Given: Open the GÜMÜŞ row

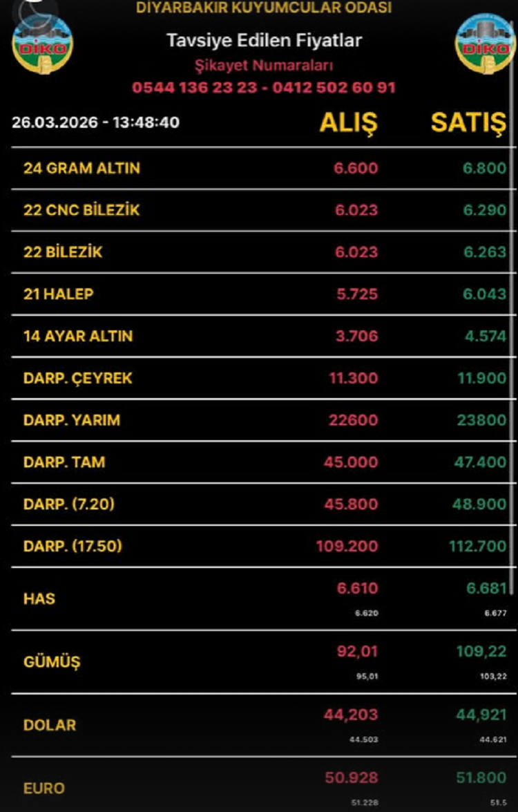Looking at the screenshot, I should coord(52,662).
